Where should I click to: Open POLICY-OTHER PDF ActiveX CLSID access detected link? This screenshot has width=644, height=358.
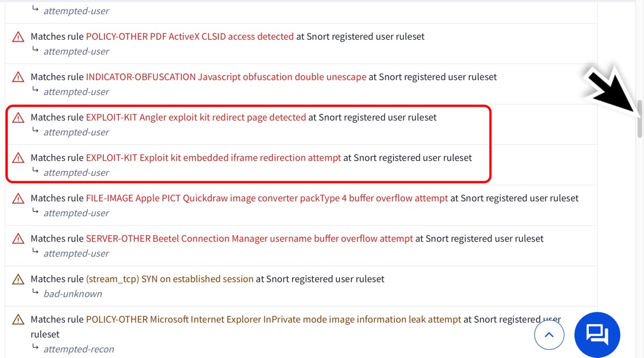190,37
